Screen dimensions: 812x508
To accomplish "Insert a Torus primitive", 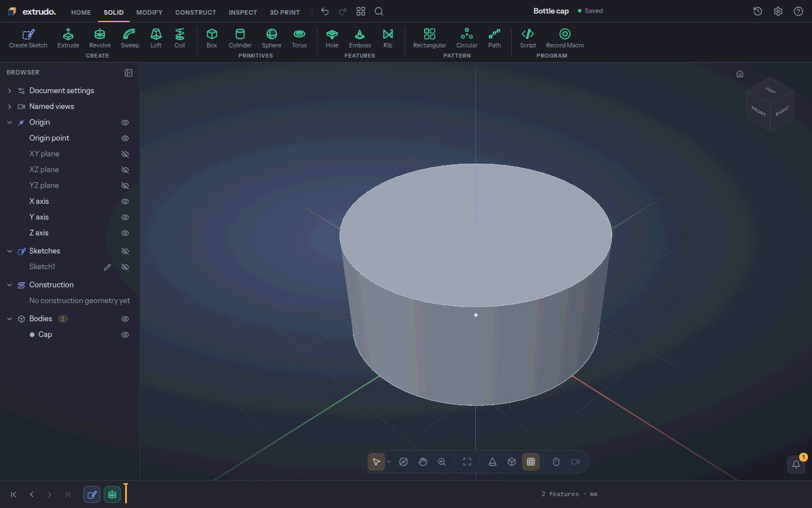I will (299, 38).
